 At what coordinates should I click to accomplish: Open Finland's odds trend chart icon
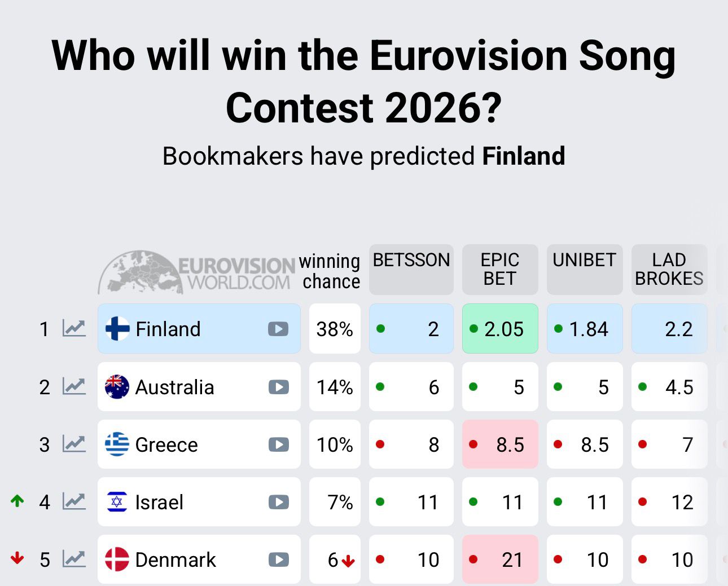coord(74,328)
